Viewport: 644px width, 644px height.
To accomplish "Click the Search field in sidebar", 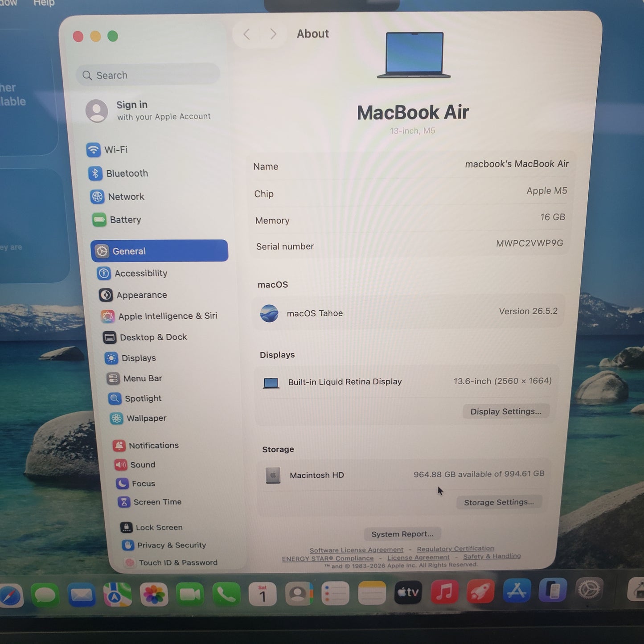I will click(148, 75).
